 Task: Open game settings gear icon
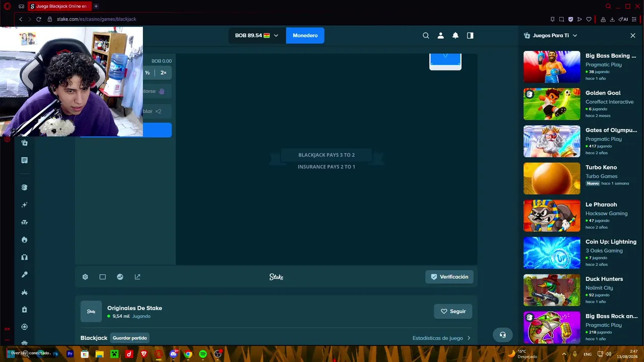click(x=85, y=277)
